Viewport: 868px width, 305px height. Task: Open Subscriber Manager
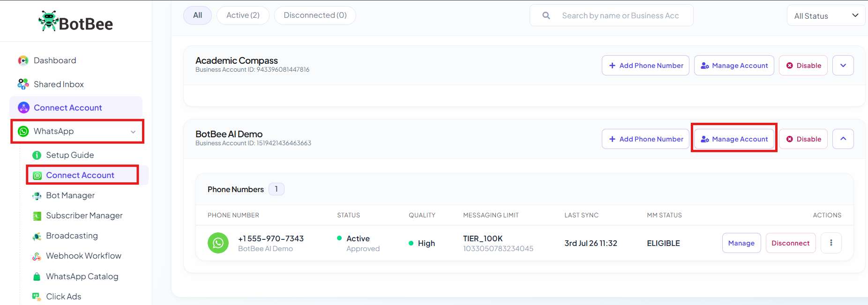pos(84,216)
